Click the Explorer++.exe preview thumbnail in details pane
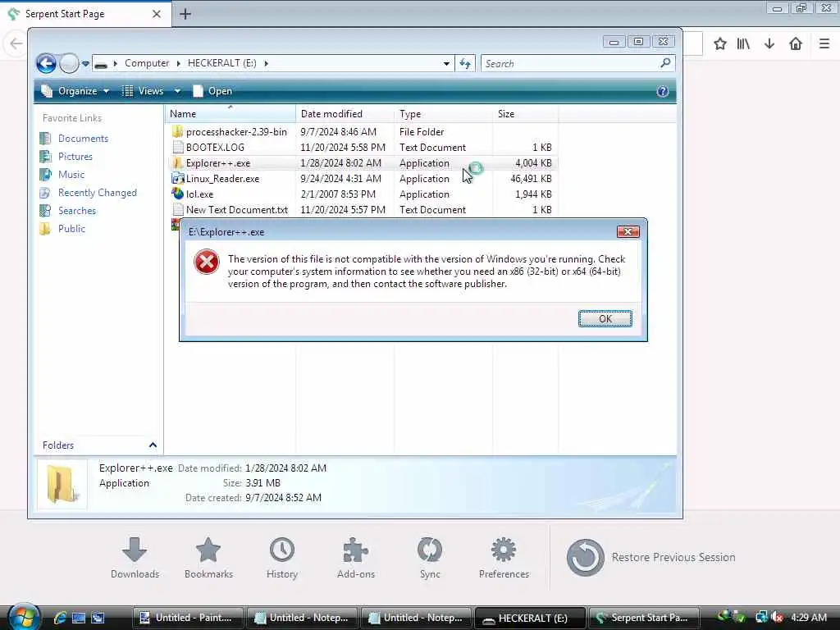The height and width of the screenshot is (630, 840). click(62, 484)
